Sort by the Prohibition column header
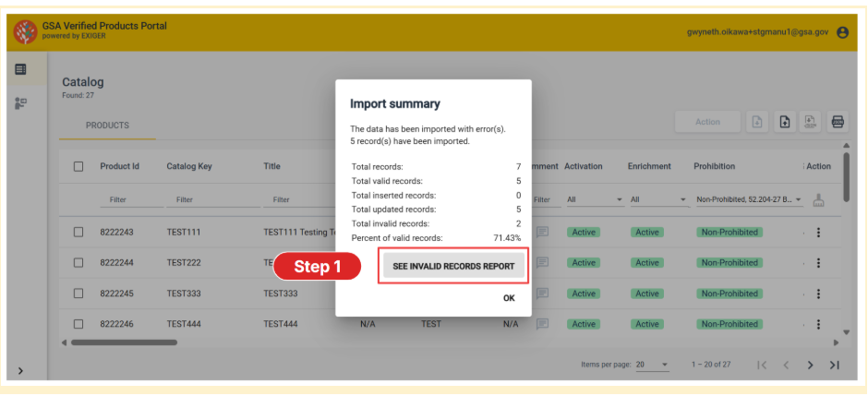 pos(714,166)
